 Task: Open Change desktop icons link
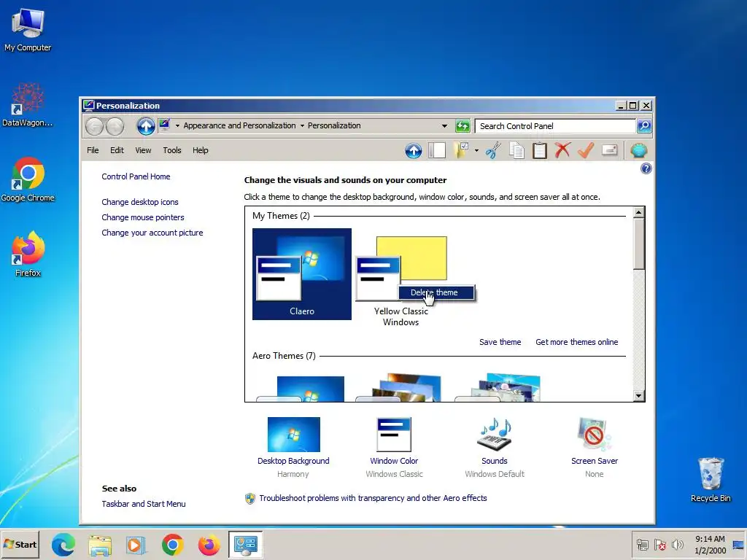139,203
